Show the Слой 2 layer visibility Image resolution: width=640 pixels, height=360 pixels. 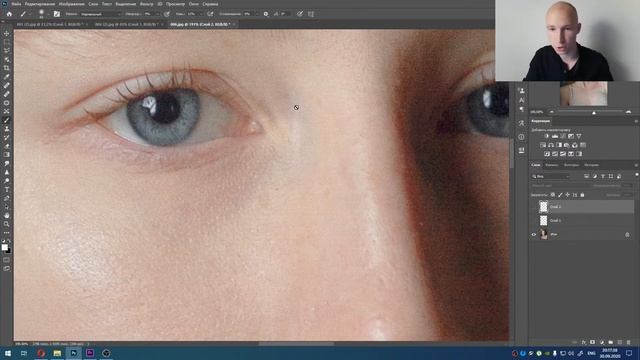(x=533, y=207)
